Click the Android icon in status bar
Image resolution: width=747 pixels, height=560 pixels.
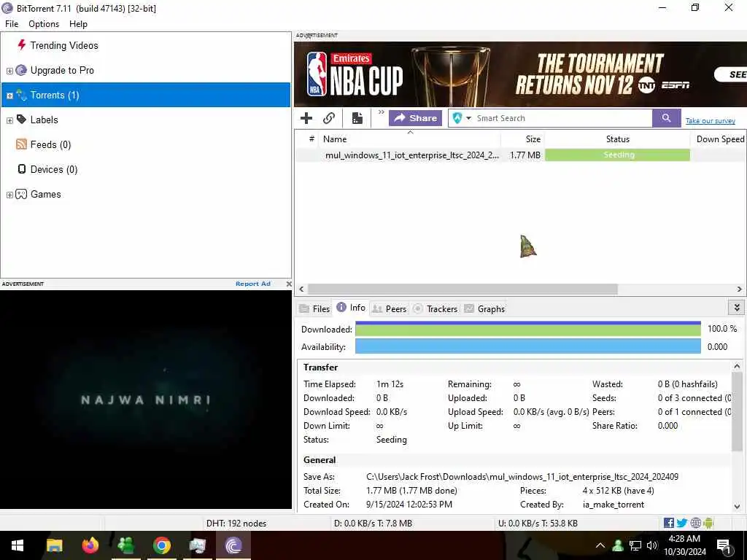coord(708,523)
